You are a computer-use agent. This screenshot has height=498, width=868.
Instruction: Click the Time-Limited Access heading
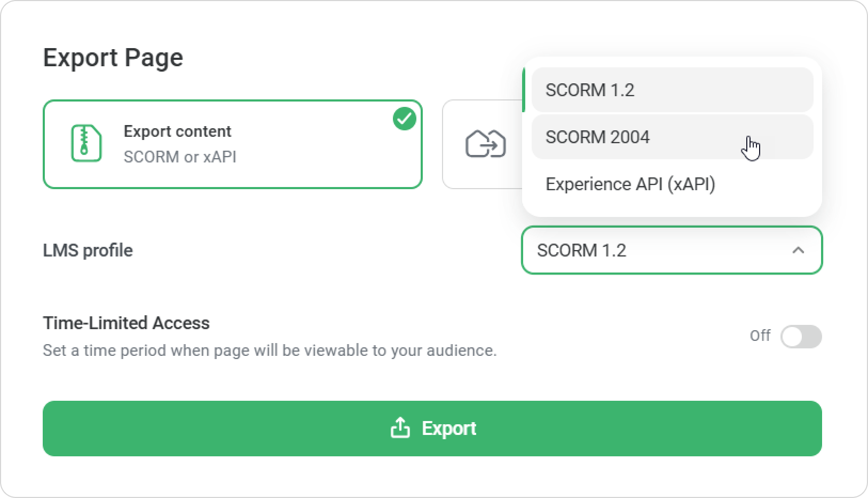pyautogui.click(x=126, y=323)
